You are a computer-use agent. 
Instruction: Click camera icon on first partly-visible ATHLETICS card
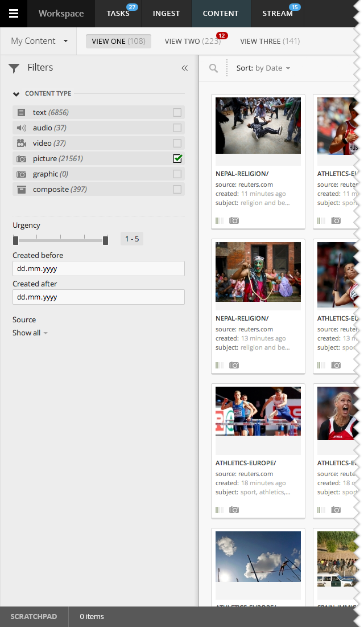point(336,220)
